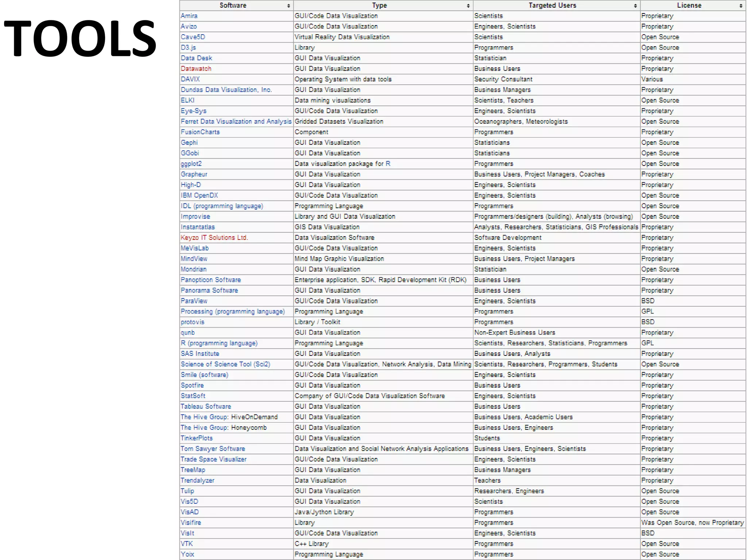Follow the Mondrian link

(x=194, y=270)
